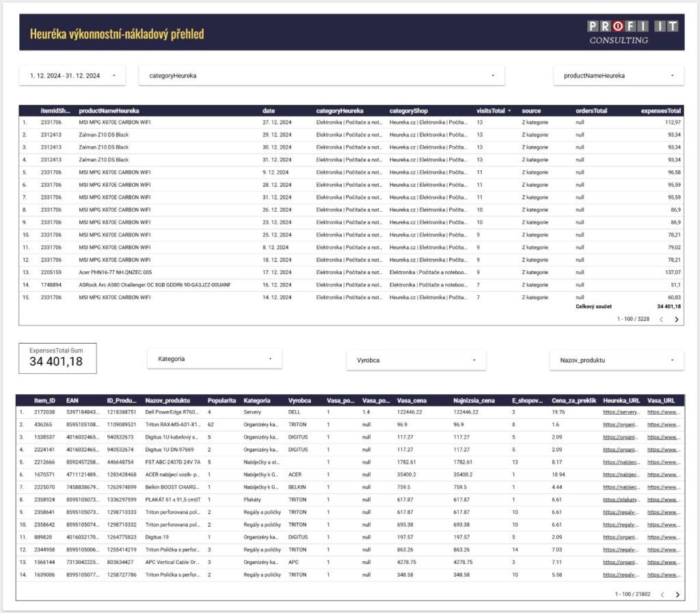
Task: Click the ID_Produ value 1218388751
Action: point(122,412)
